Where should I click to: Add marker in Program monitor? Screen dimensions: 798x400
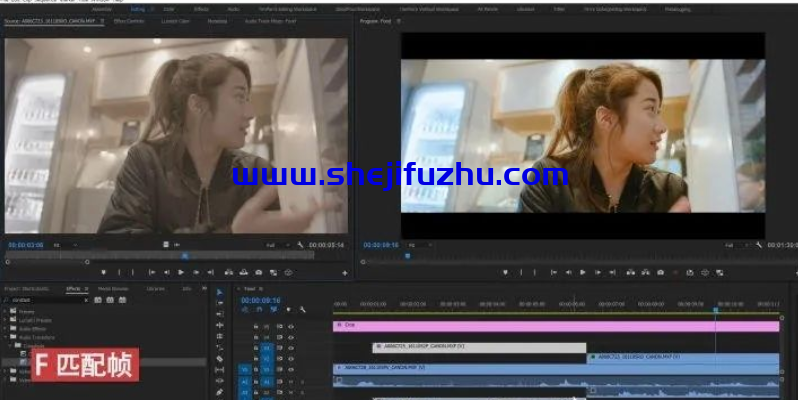click(505, 272)
